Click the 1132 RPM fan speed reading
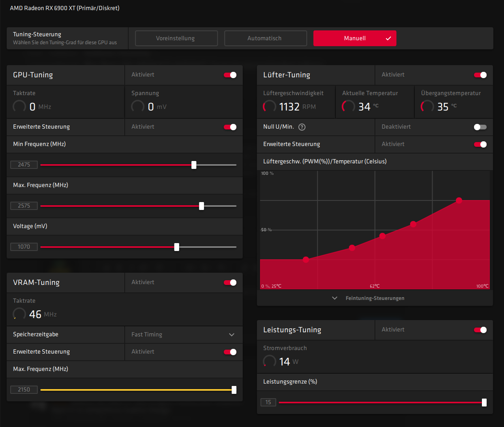This screenshot has height=427, width=504. pyautogui.click(x=298, y=107)
